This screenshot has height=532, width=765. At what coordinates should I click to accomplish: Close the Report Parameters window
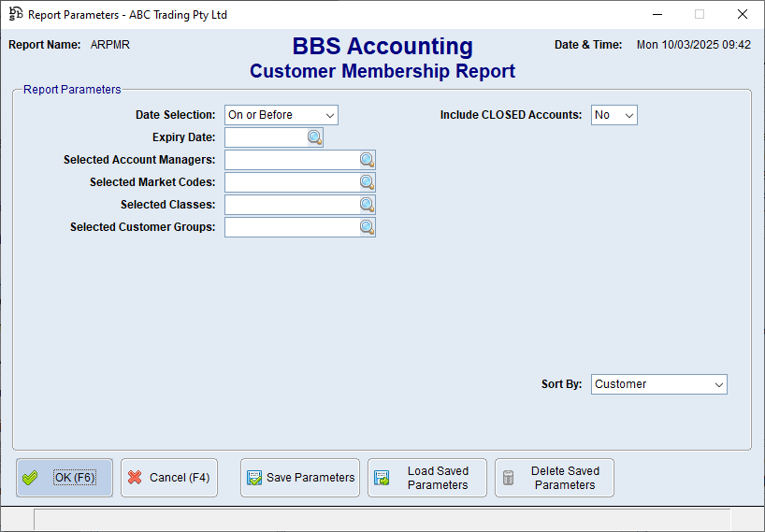pos(742,14)
